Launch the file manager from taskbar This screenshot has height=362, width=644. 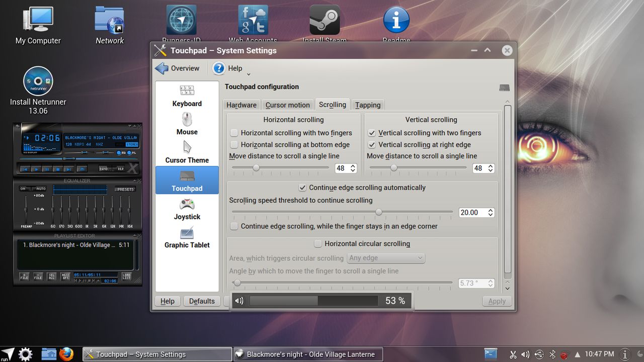point(49,354)
